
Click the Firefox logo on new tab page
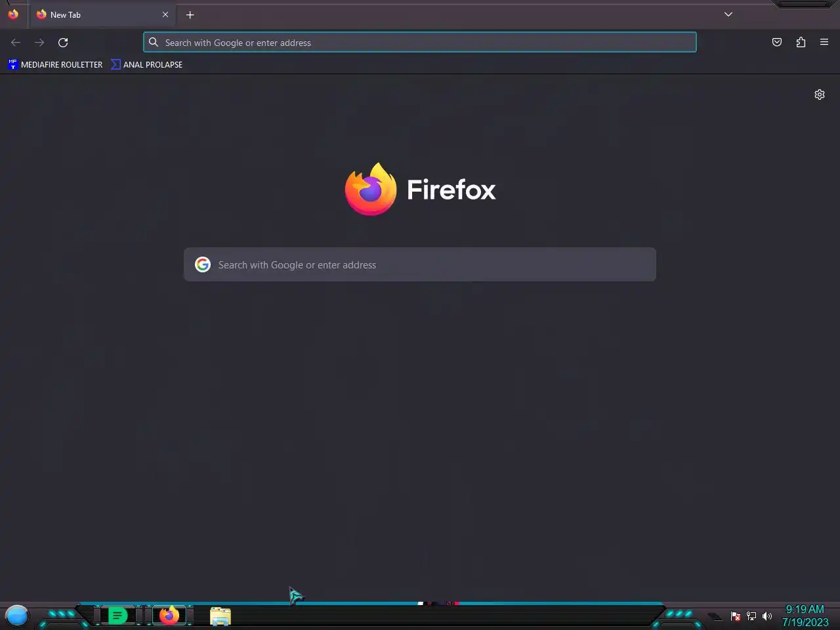(371, 189)
